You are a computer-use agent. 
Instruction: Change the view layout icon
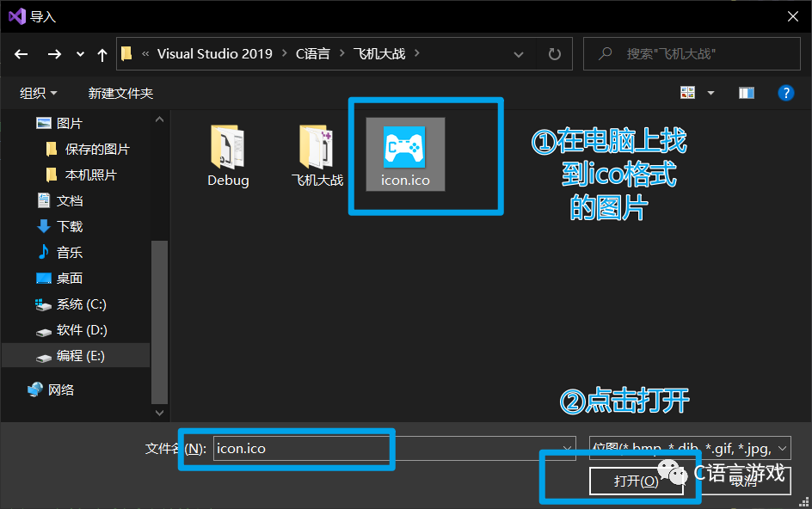pos(688,93)
